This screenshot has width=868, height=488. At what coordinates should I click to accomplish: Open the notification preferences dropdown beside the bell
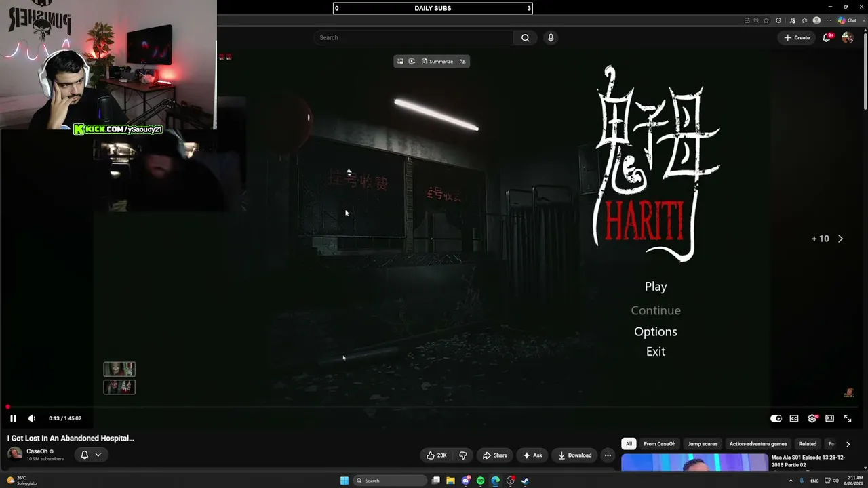pos(98,455)
